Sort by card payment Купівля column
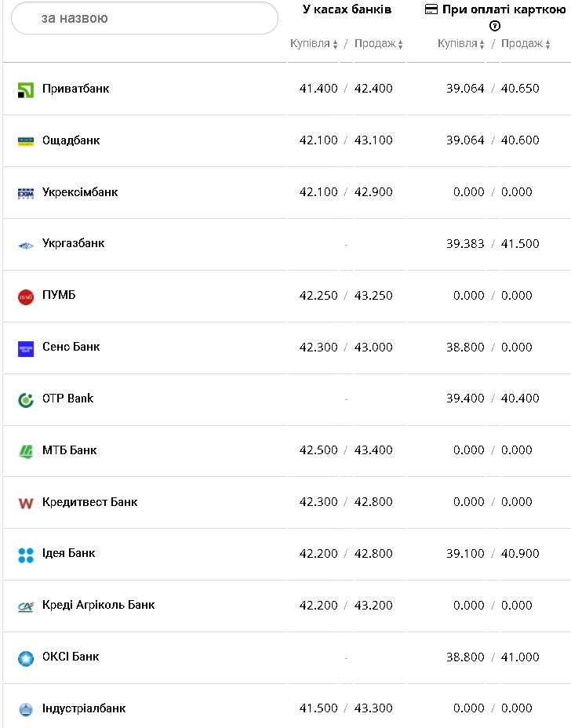The image size is (571, 728). click(461, 44)
